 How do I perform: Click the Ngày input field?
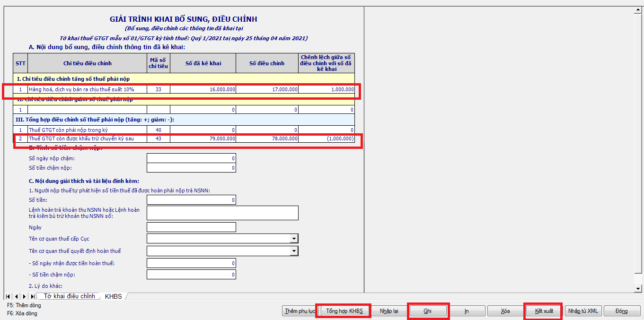point(191,227)
